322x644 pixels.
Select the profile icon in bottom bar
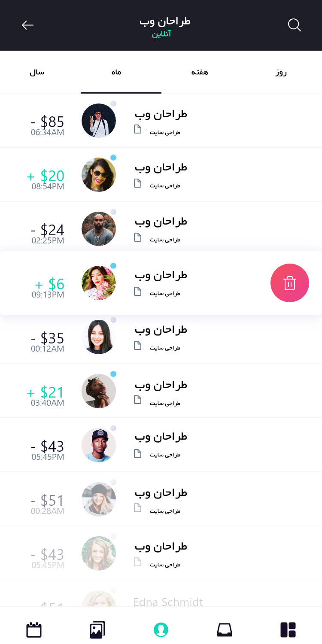[161, 630]
